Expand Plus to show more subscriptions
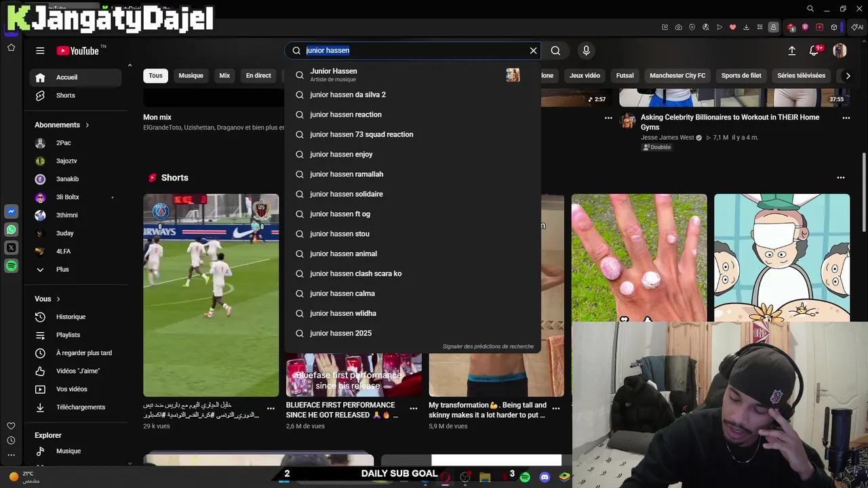Screen dimensions: 868x488 pyautogui.click(x=75, y=270)
